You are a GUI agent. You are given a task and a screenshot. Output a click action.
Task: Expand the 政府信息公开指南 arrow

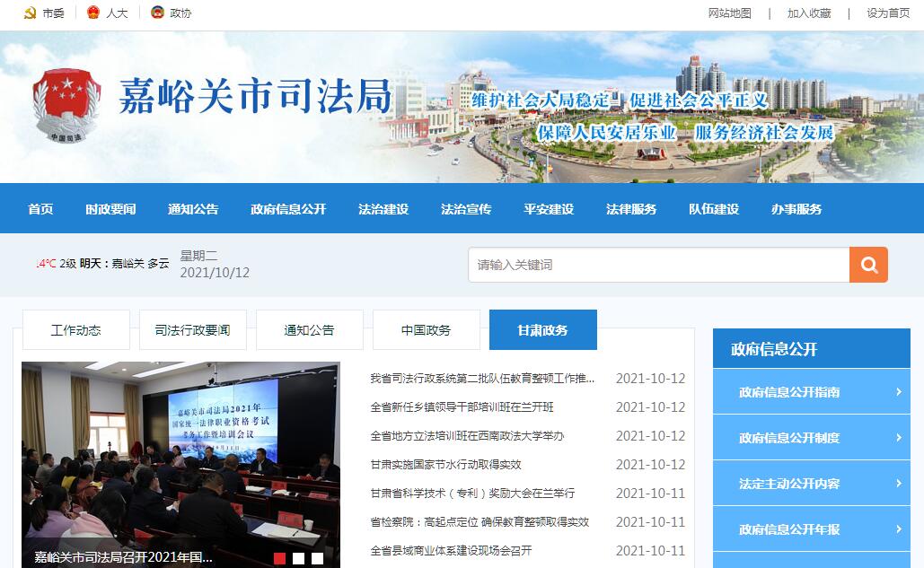pos(898,391)
